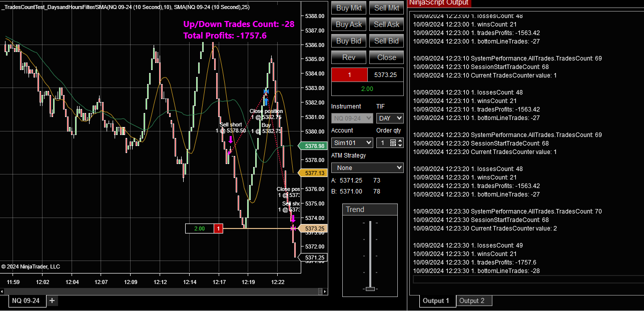Open the Account dropdown showing Sim101
Image resolution: width=644 pixels, height=311 pixels.
[352, 142]
